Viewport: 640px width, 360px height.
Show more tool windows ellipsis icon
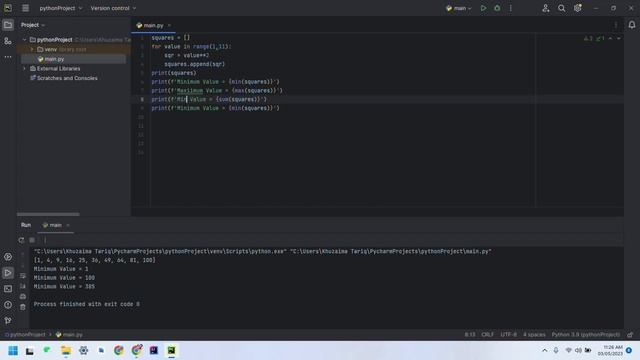pyautogui.click(x=8, y=57)
